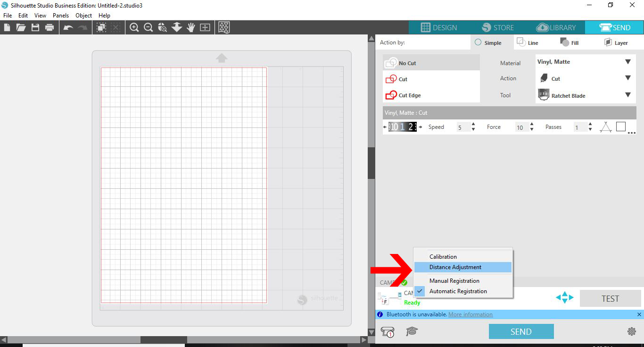Viewport: 644px width, 347px height.
Task: Click the Cameo machine status icon
Action: pyautogui.click(x=390, y=297)
